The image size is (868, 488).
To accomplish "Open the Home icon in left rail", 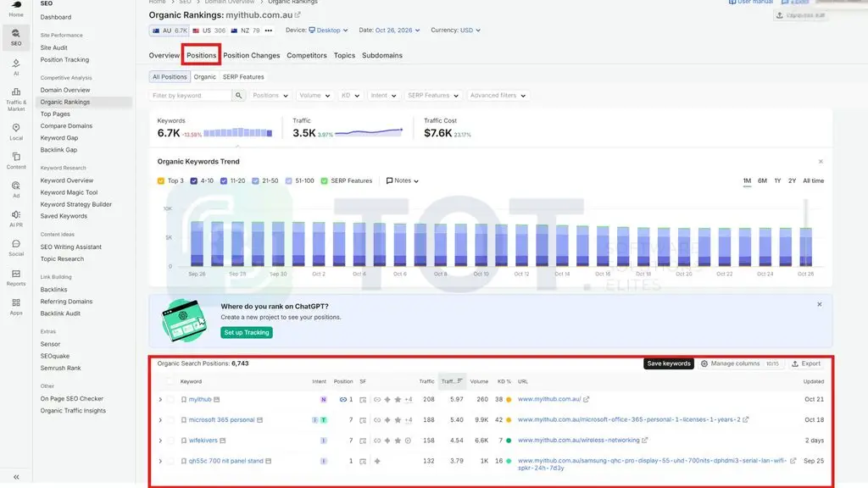I will (x=16, y=5).
